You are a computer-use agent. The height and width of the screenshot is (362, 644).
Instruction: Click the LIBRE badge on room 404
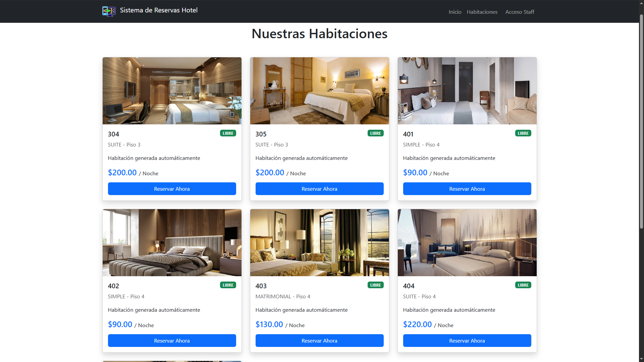point(523,285)
